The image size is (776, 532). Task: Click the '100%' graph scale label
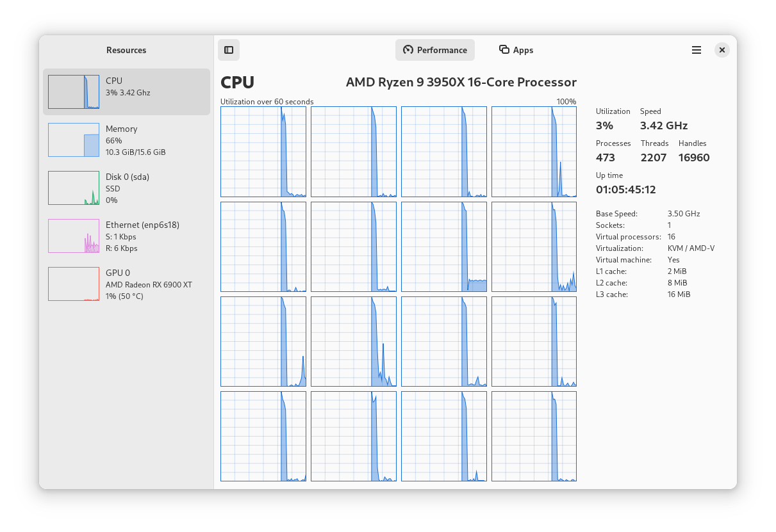tap(566, 102)
